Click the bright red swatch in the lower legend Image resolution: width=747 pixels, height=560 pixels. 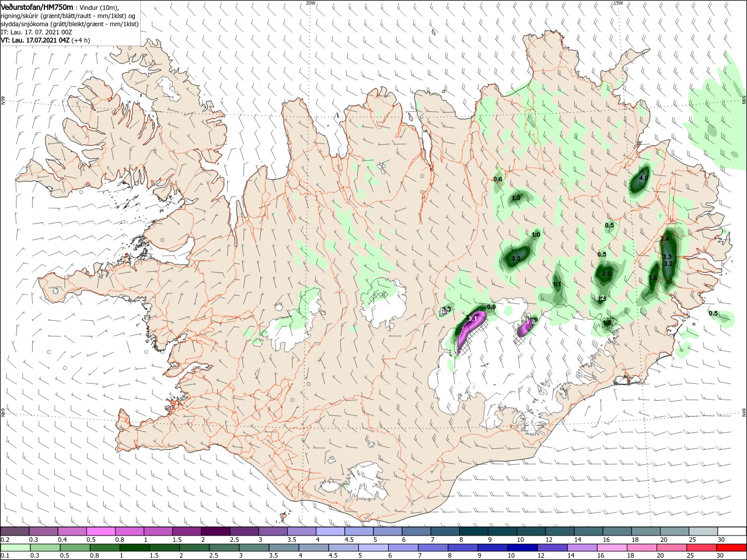coord(731,548)
